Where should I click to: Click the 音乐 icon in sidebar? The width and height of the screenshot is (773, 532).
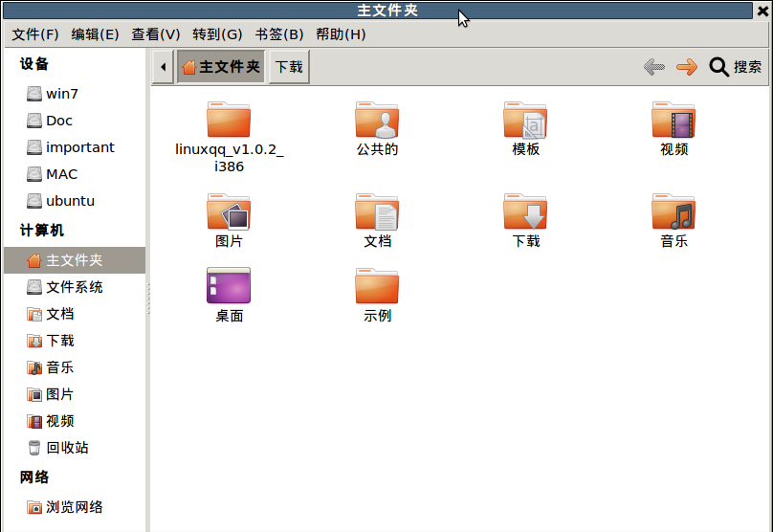coord(34,367)
